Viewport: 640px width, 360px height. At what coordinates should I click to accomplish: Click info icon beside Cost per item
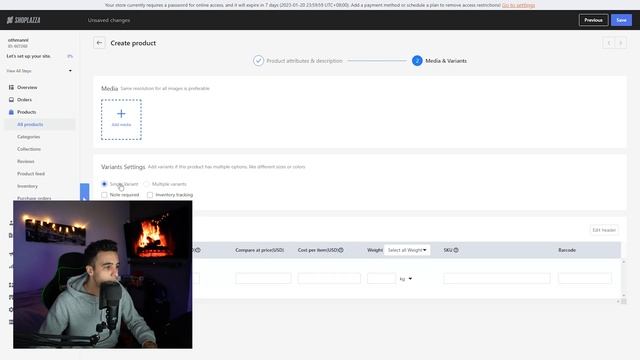tap(341, 250)
